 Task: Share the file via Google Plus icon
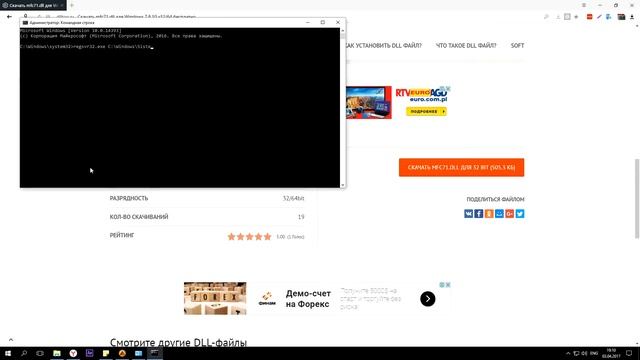click(509, 213)
